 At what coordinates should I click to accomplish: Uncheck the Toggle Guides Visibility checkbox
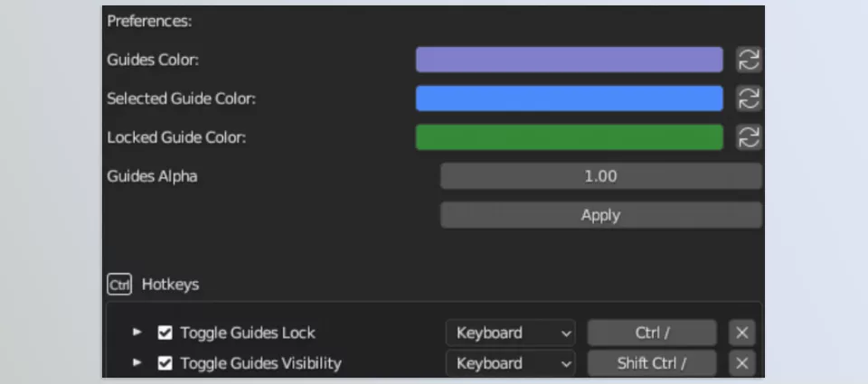coord(165,363)
